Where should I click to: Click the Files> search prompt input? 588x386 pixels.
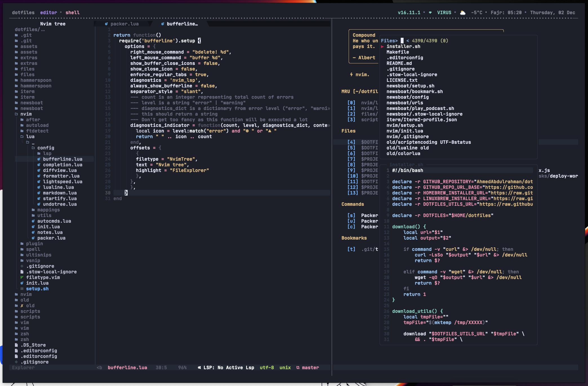point(402,41)
